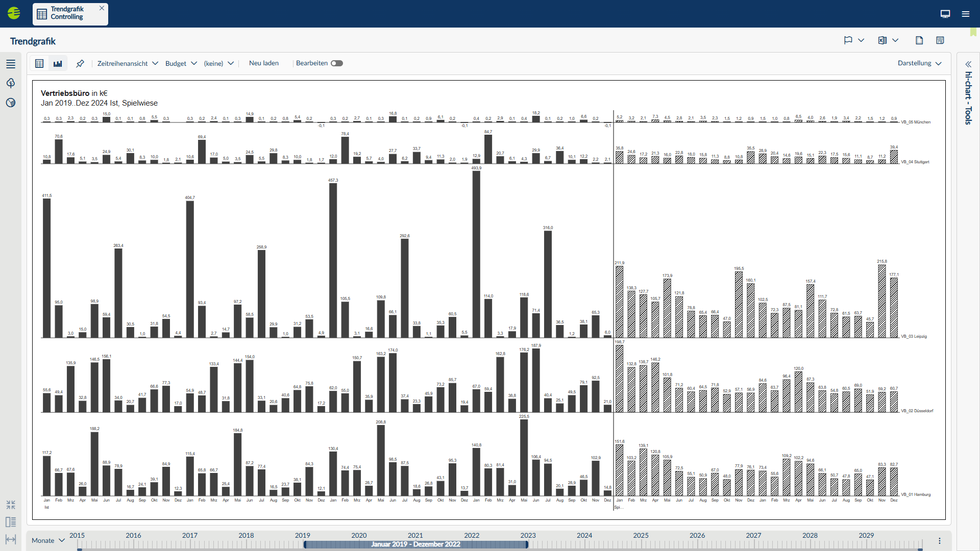Expand the hi-chart Tools panel
The height and width of the screenshot is (551, 980).
(968, 64)
